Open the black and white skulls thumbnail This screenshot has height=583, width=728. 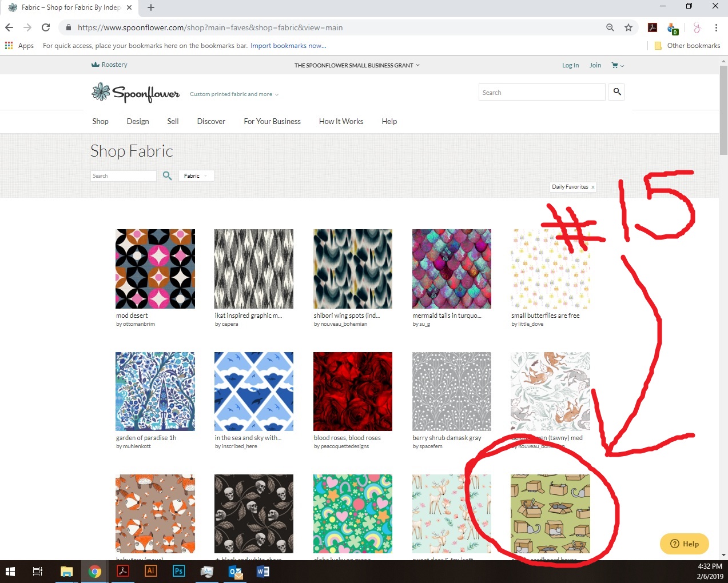point(254,514)
